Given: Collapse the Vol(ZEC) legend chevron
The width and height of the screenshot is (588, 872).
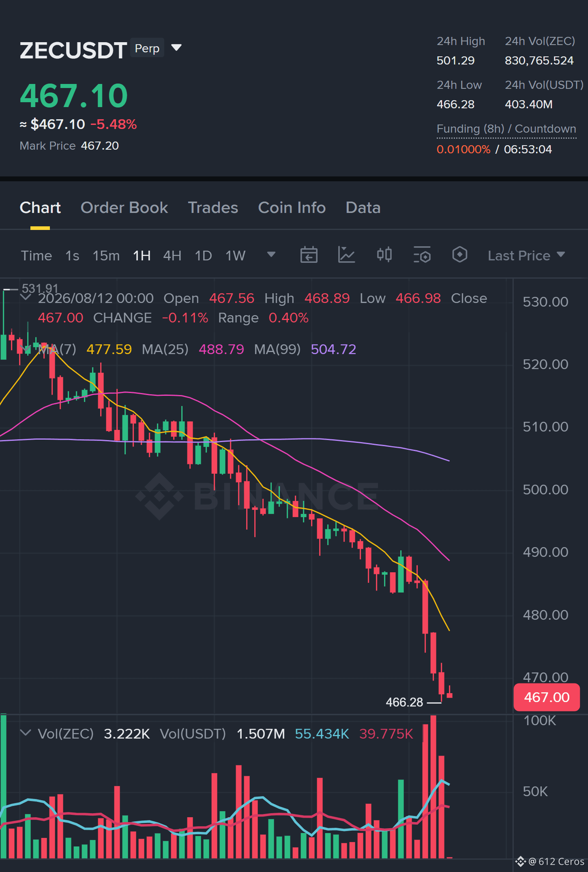Looking at the screenshot, I should (26, 733).
